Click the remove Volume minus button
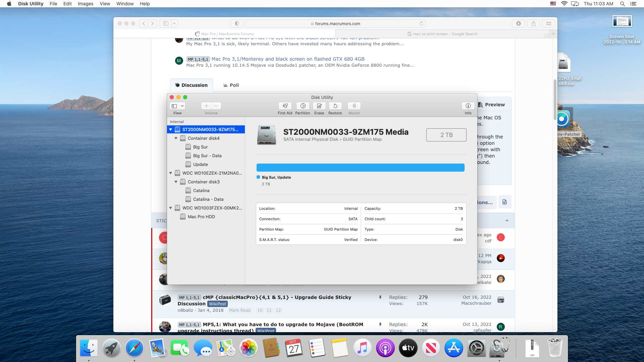The height and width of the screenshot is (362, 644). [216, 106]
